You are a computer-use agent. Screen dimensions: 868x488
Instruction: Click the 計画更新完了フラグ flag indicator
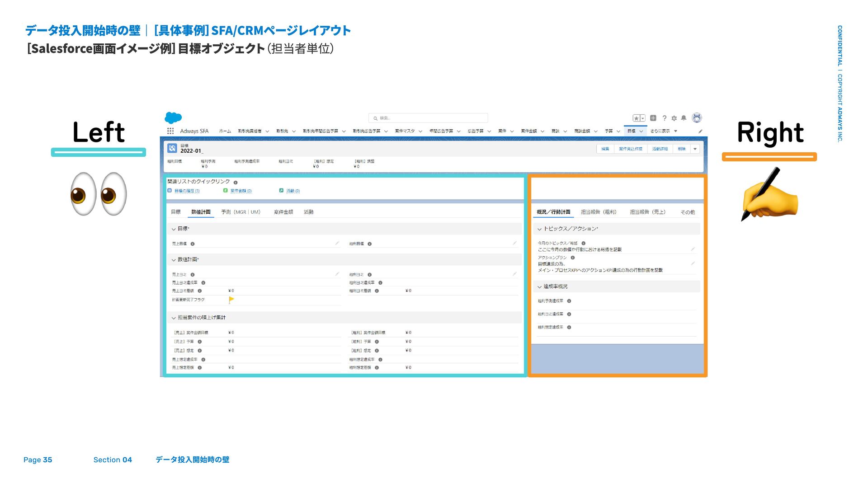click(231, 300)
